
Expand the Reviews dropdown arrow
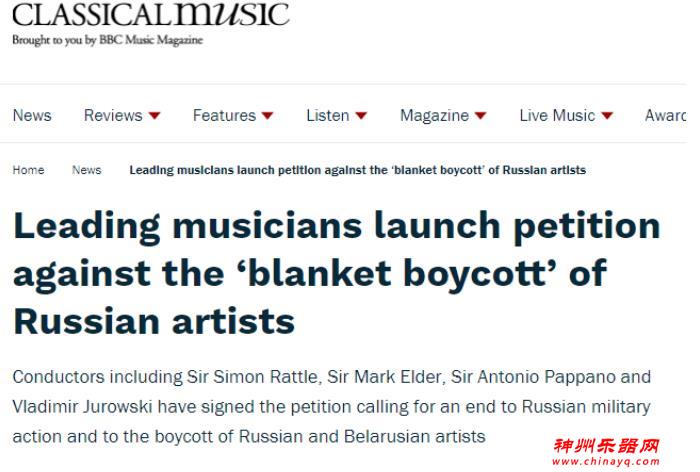pos(155,116)
